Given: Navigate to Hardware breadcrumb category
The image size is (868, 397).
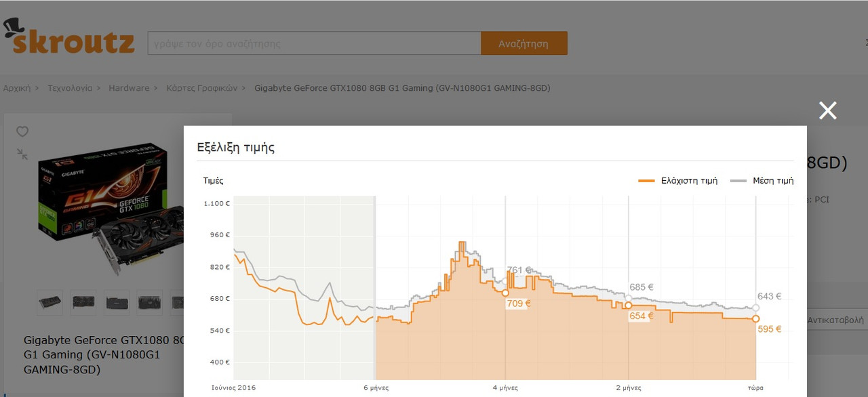Looking at the screenshot, I should coord(129,88).
